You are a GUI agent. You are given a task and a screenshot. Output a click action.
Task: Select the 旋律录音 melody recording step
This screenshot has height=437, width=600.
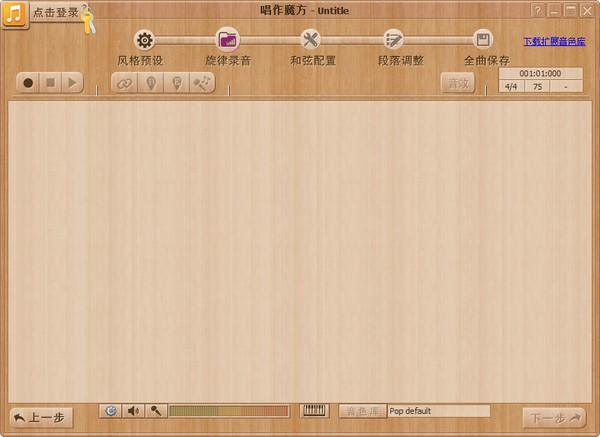coord(228,41)
